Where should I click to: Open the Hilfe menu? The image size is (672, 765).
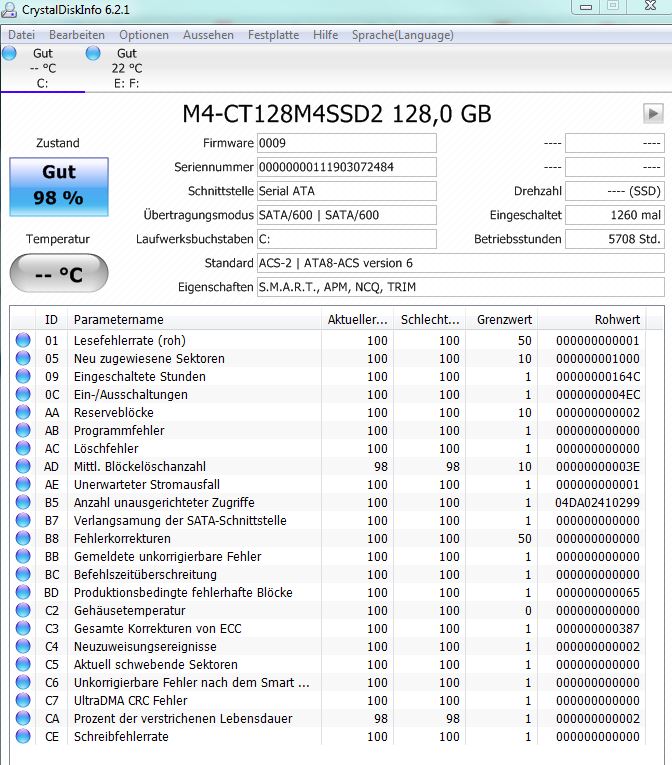(326, 35)
